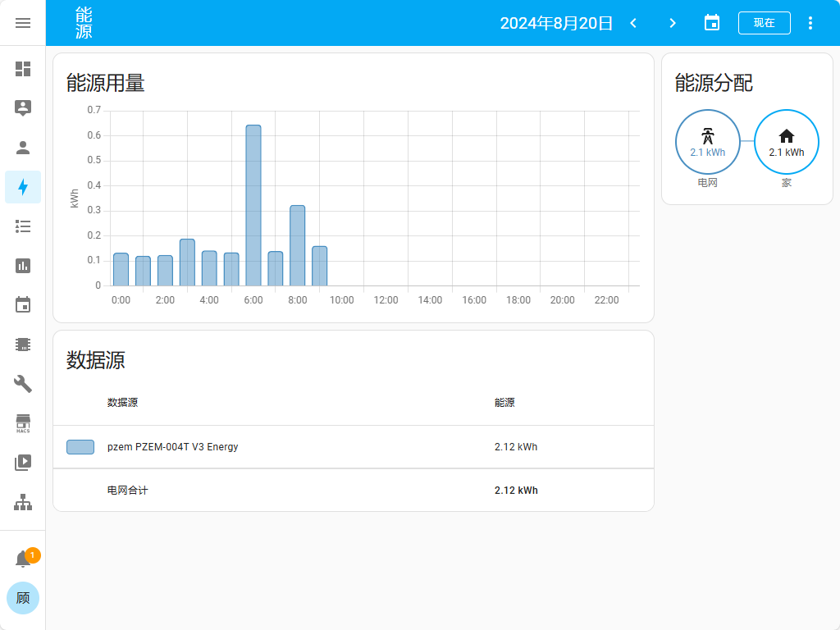This screenshot has height=630, width=840.
Task: Open the Media player icon
Action: 23,463
